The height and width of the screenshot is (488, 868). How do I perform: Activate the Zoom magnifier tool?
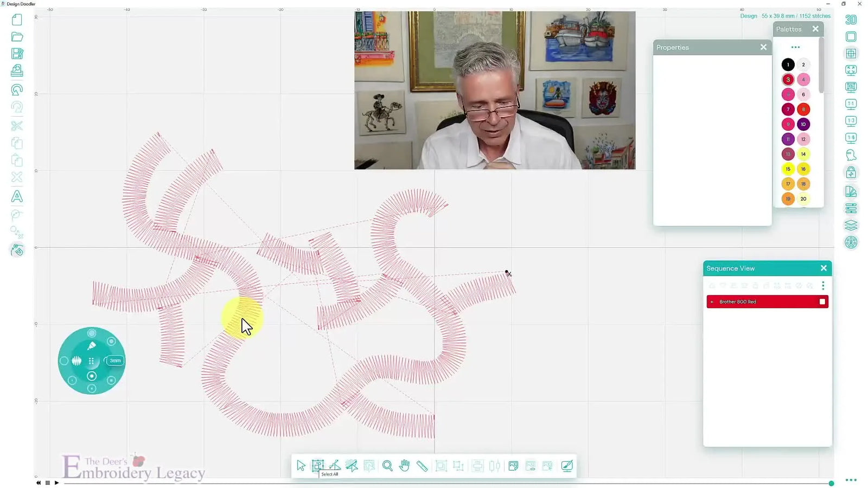tap(387, 465)
